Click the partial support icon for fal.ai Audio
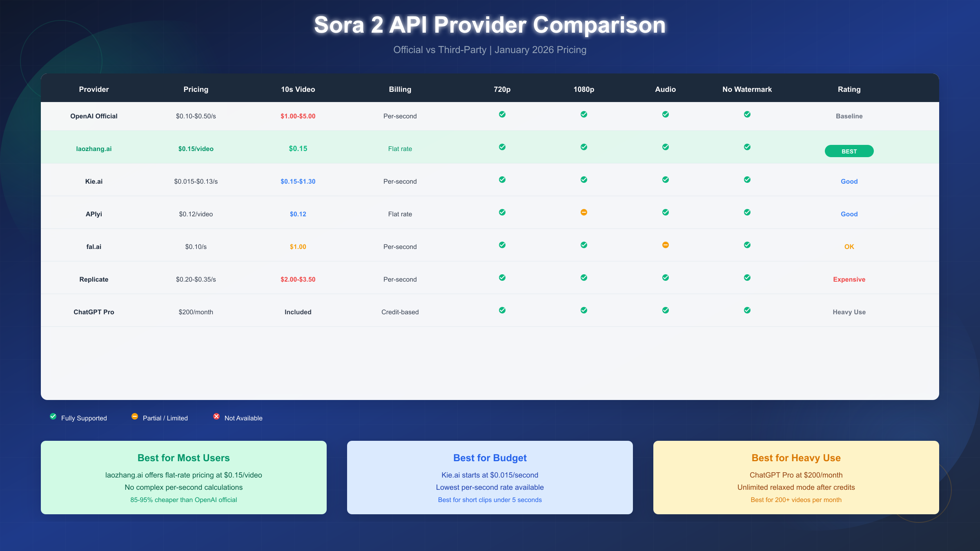This screenshot has width=980, height=551. pyautogui.click(x=665, y=245)
